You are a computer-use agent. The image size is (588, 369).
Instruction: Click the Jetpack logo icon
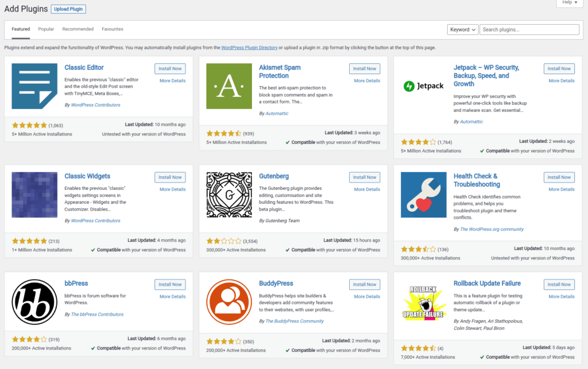click(x=424, y=86)
